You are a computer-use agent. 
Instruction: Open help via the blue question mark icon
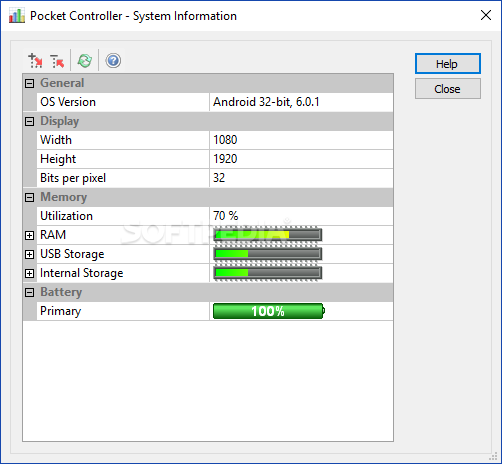pos(113,61)
